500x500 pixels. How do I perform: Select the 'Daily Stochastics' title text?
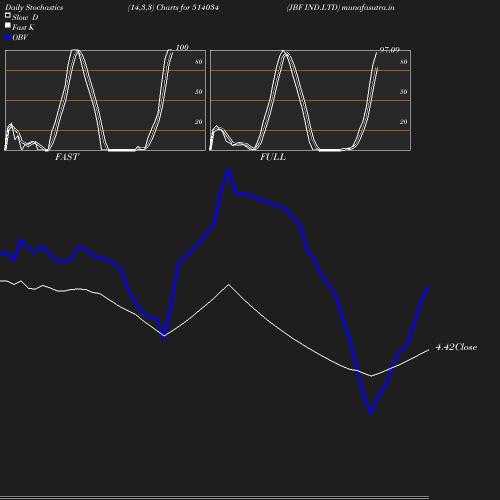[x=34, y=7]
